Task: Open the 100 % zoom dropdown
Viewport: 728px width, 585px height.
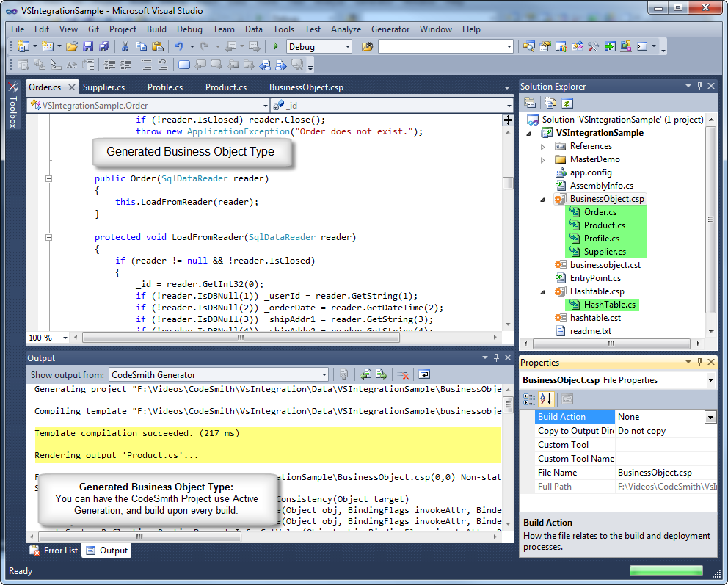Action: click(65, 338)
